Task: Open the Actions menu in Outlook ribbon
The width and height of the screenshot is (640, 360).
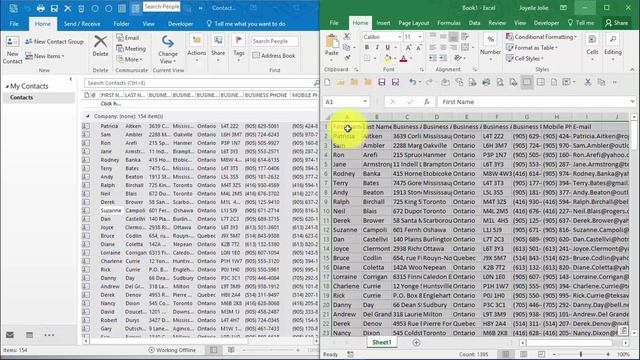Action: point(197,48)
